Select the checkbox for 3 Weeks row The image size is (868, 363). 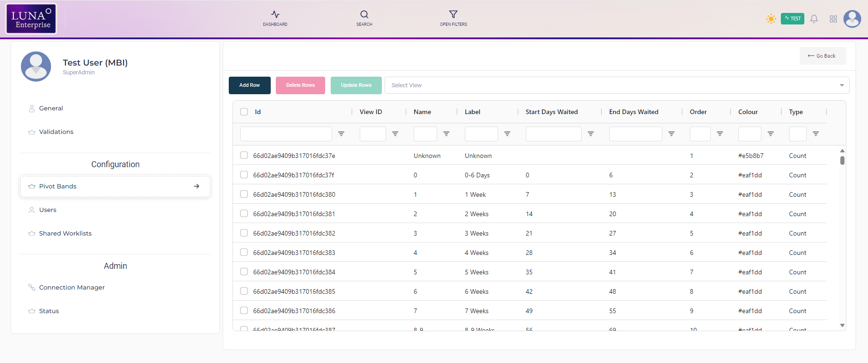[x=244, y=233]
